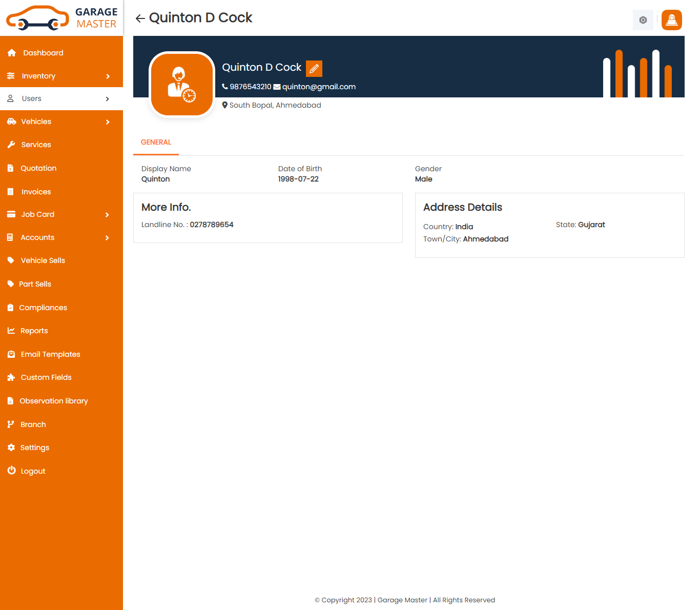This screenshot has height=610, width=700.
Task: Expand the Vehicles submenu chevron
Action: tap(108, 122)
